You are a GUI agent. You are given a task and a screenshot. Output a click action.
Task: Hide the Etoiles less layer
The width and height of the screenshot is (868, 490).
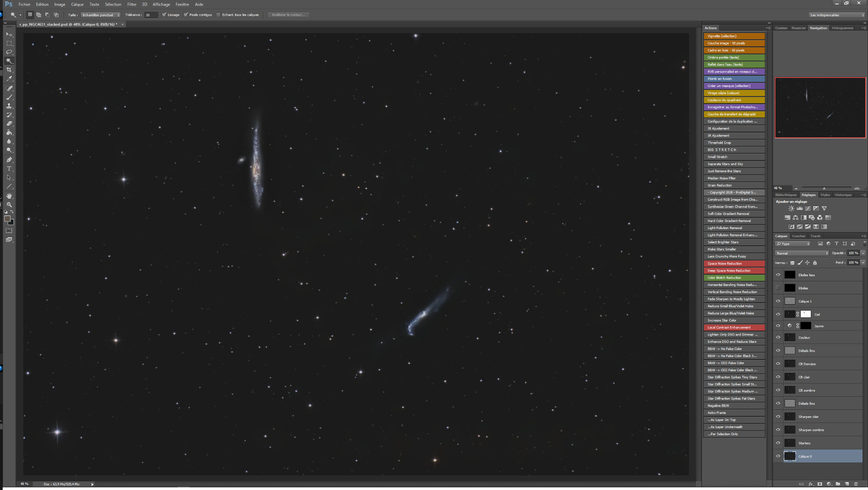click(778, 275)
